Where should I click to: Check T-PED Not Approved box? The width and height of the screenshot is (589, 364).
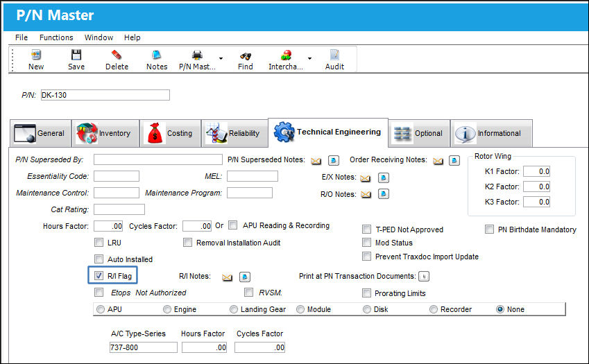[366, 229]
